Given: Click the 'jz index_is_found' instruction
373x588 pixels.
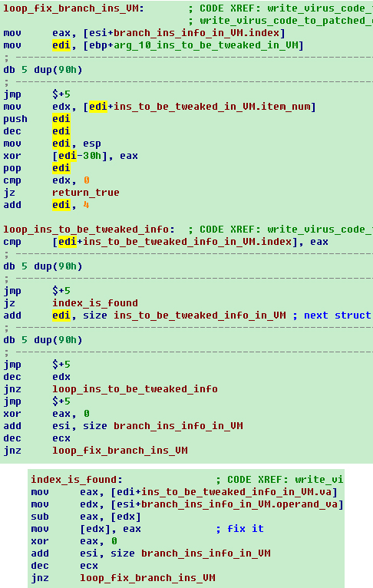Looking at the screenshot, I should pos(71,303).
